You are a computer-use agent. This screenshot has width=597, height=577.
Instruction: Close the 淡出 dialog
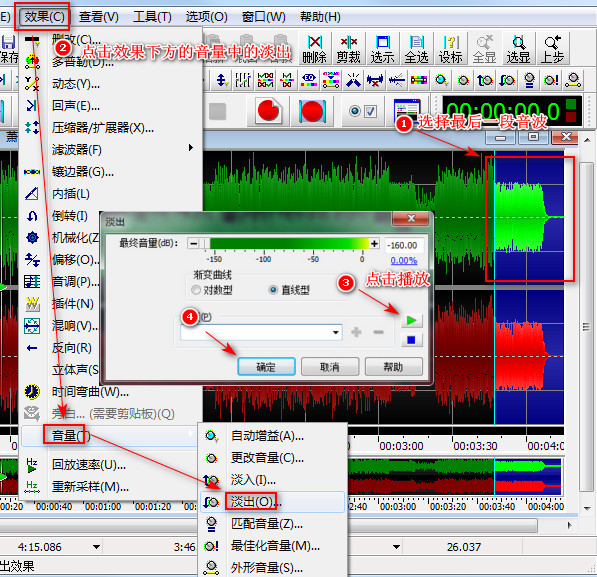[411, 219]
